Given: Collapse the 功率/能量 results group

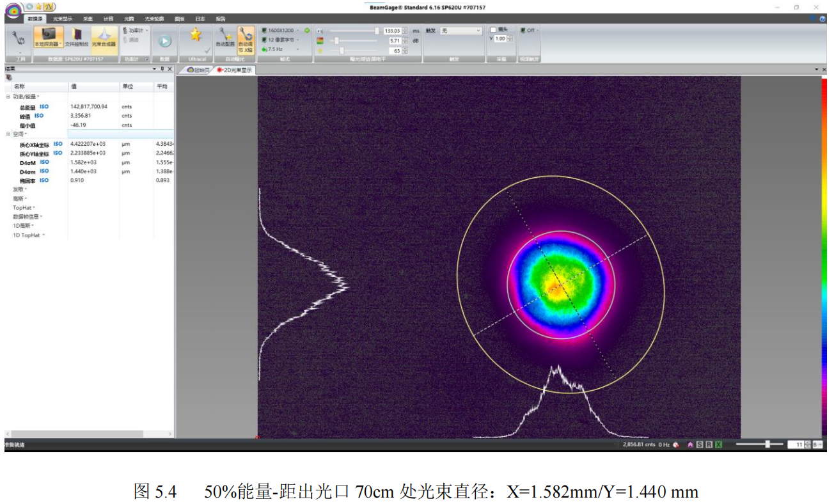Looking at the screenshot, I should click(8, 97).
